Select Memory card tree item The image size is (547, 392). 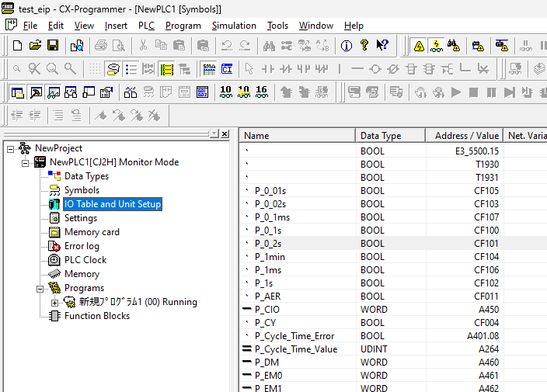[x=92, y=232]
